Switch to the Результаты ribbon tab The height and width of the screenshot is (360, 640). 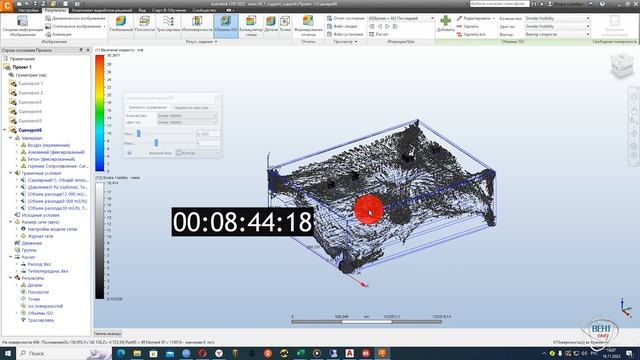coord(56,10)
